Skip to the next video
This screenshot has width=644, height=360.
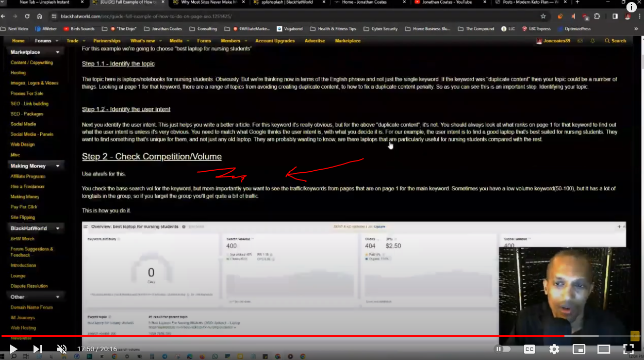[37, 349]
